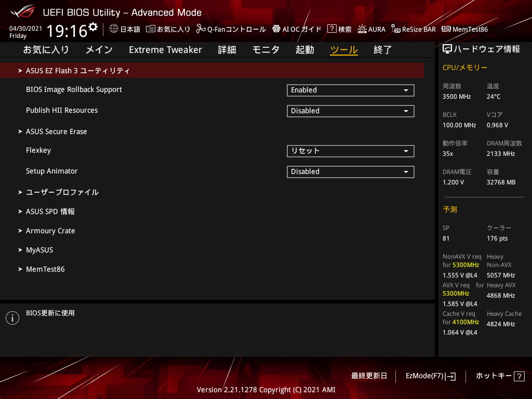This screenshot has height=399, width=532.
Task: Open Flexkey リセット dropdown
Action: 351,151
